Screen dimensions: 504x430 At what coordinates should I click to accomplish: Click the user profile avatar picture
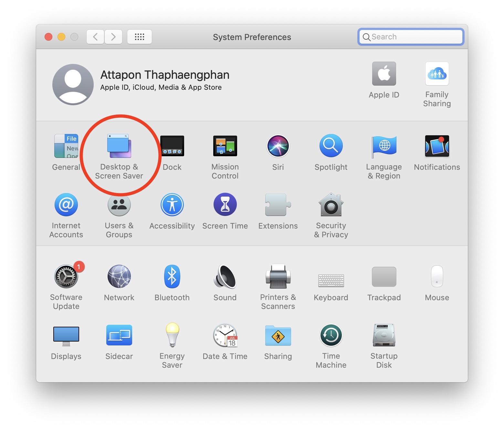click(73, 85)
